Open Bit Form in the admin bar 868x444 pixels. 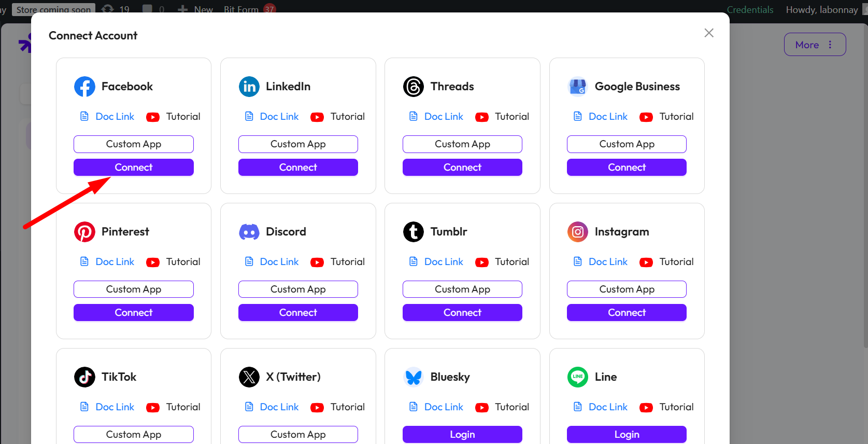pos(249,9)
